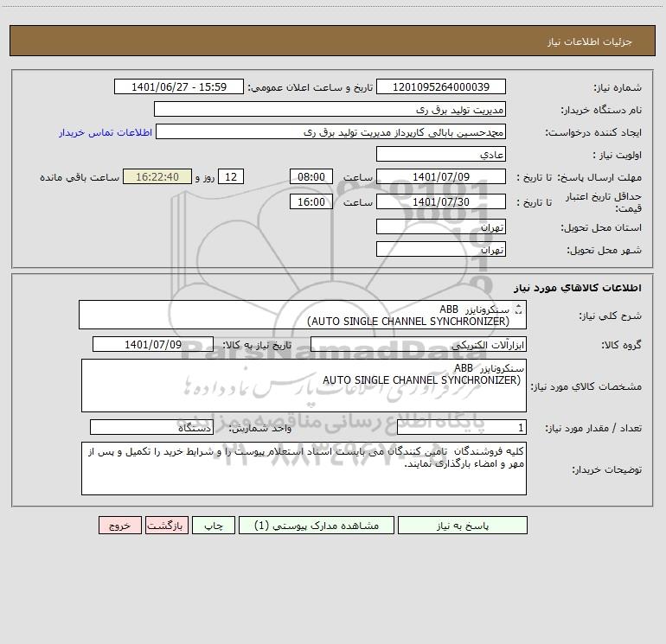Viewport: 666px width, 644px height.
Task: Click the label 'شرح کلی نیاز:'
Action: click(x=611, y=316)
